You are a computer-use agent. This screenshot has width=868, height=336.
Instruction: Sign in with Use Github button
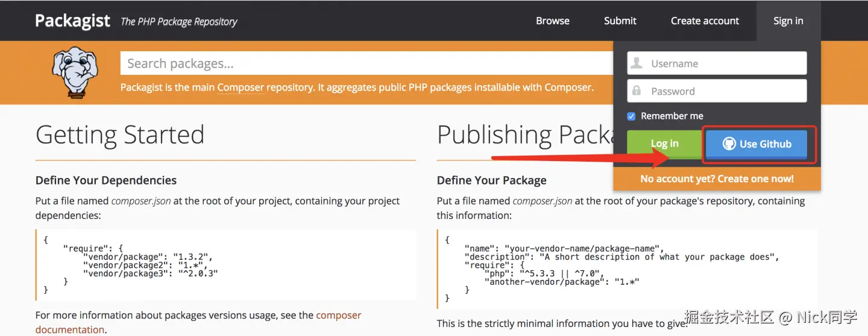click(756, 144)
